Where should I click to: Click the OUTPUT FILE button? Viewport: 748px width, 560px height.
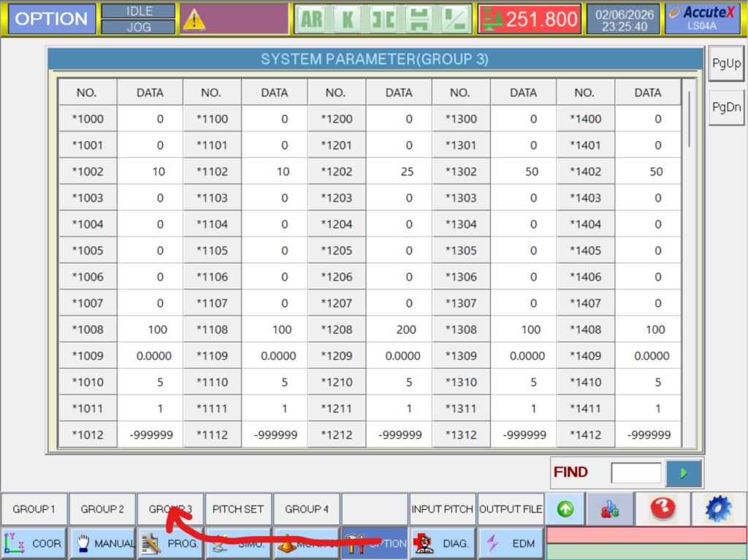[x=511, y=509]
